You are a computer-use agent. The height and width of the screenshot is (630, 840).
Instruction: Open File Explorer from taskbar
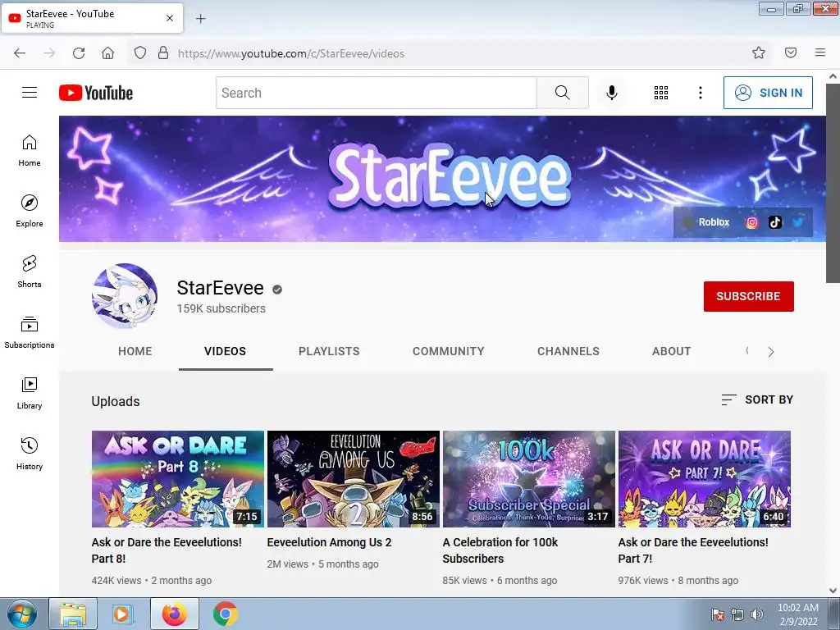point(73,614)
